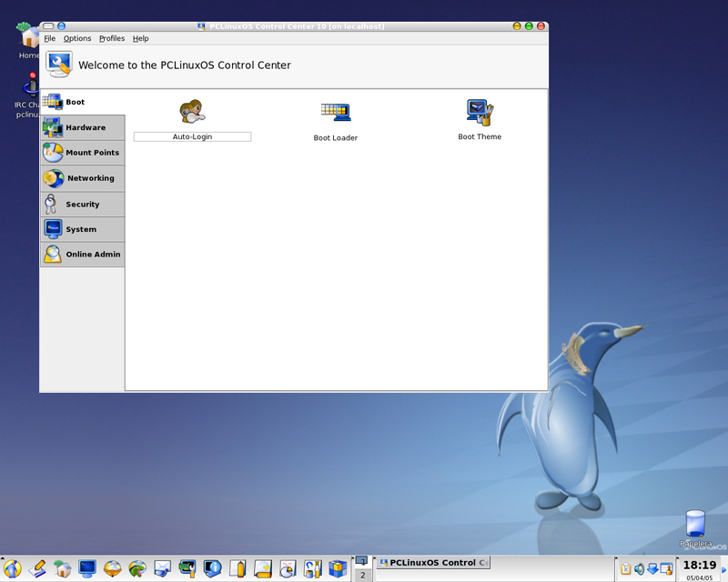
Task: Launch the pencil editor icon in the panel
Action: pos(37,568)
